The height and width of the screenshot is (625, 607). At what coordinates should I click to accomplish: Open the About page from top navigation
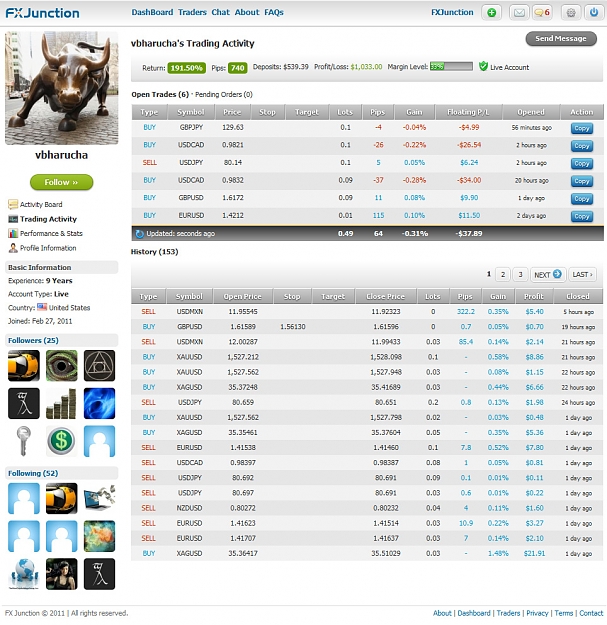247,12
